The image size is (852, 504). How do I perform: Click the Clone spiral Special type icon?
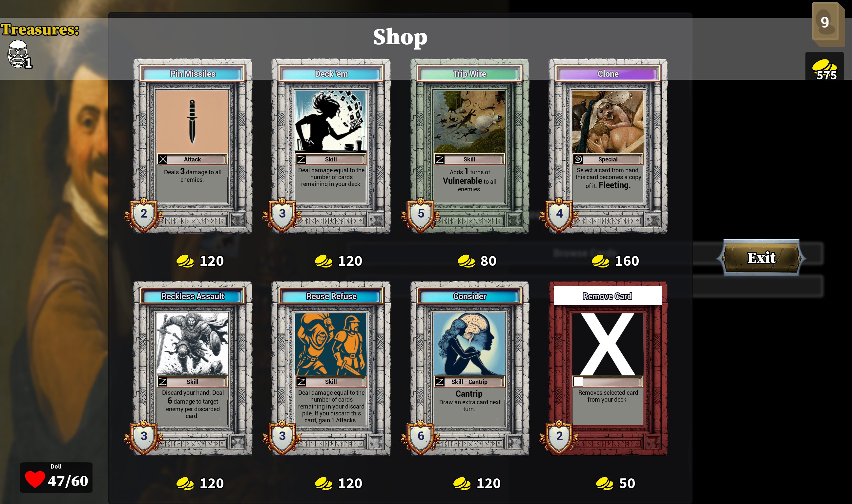pos(578,159)
